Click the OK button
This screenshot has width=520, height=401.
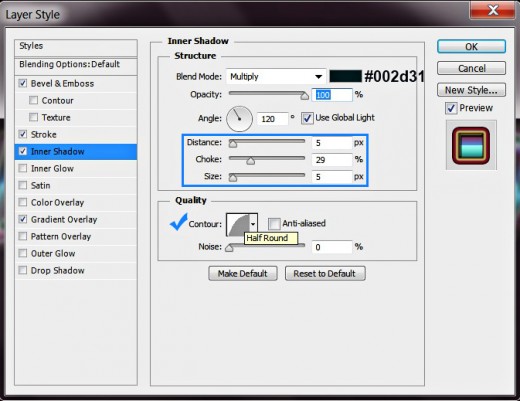pos(471,47)
